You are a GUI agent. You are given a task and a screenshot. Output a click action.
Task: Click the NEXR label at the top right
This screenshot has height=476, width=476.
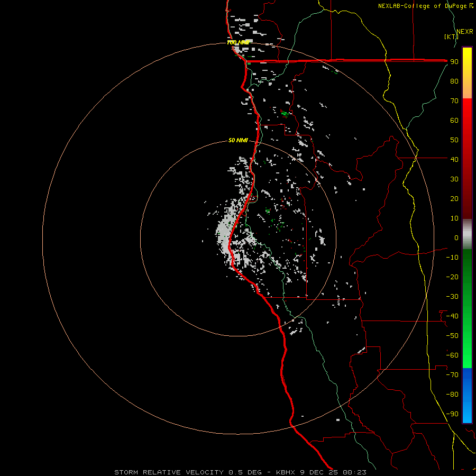click(x=465, y=32)
